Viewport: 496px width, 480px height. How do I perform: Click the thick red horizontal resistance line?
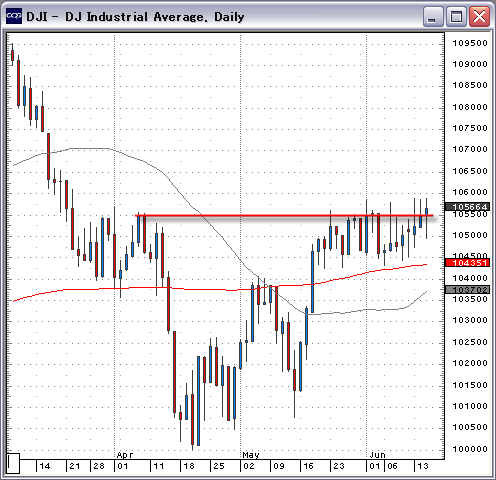click(x=284, y=216)
